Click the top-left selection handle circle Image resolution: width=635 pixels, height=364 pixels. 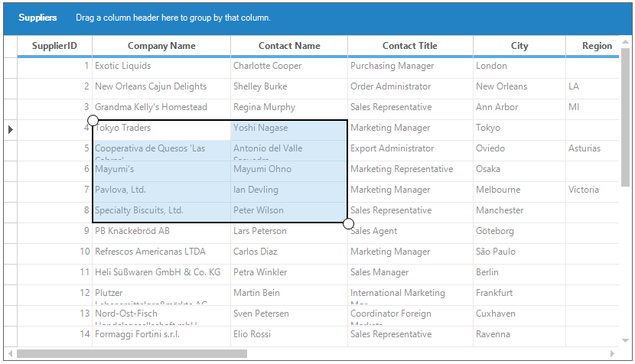point(93,120)
